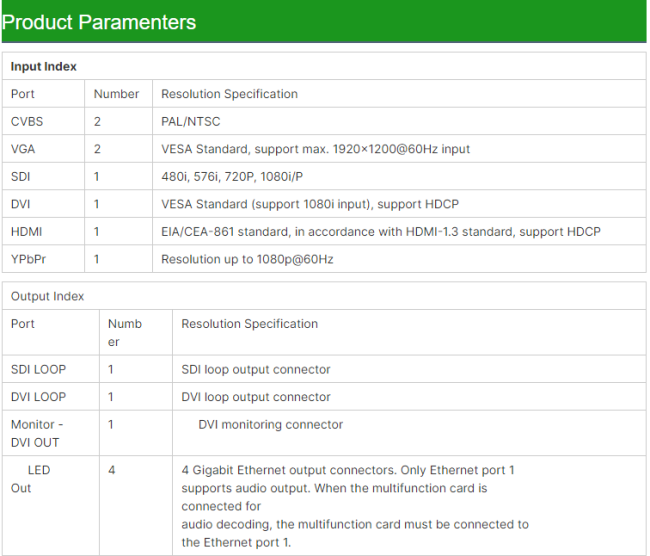
Task: Select the PAL/NTSC specification cell
Action: 399,121
